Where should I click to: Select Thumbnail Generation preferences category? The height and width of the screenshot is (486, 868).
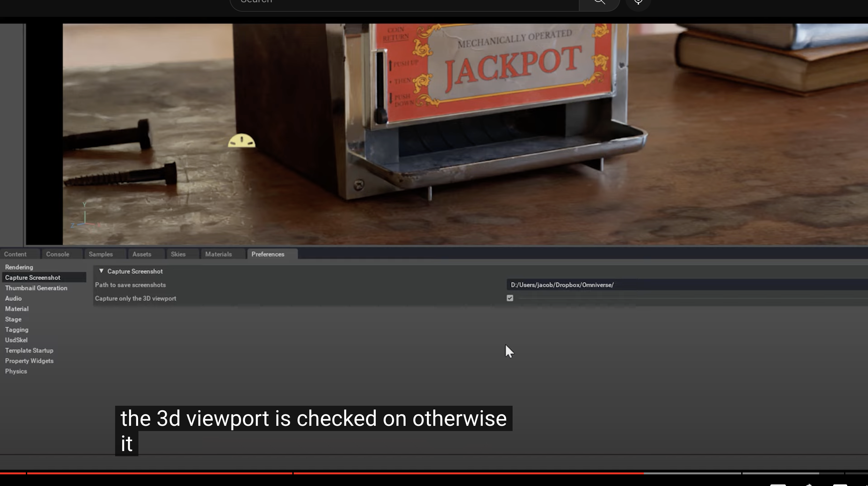coord(36,288)
